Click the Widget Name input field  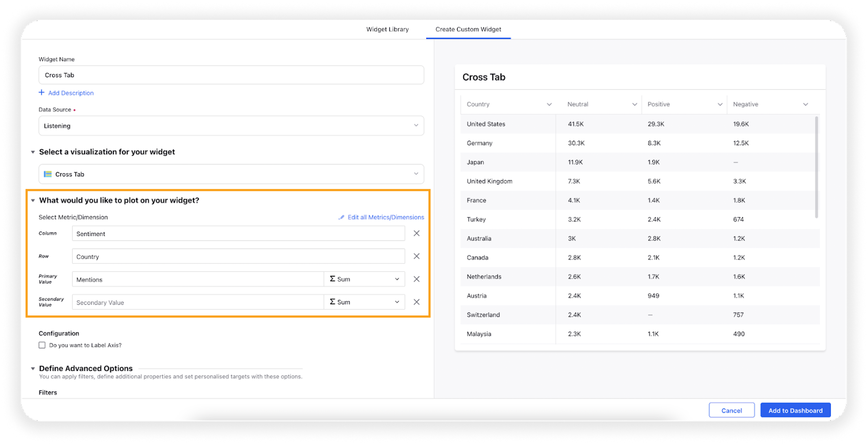click(x=231, y=75)
